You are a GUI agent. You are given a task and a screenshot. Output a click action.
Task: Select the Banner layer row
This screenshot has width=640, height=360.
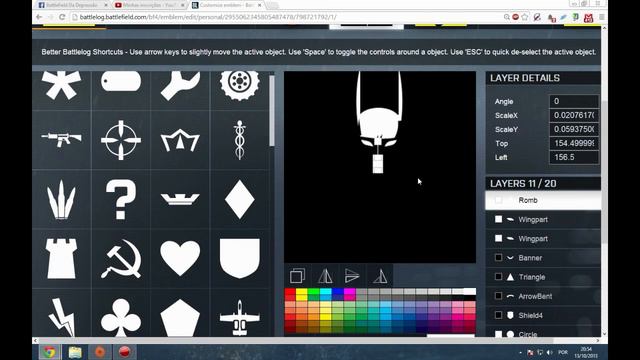[543, 258]
